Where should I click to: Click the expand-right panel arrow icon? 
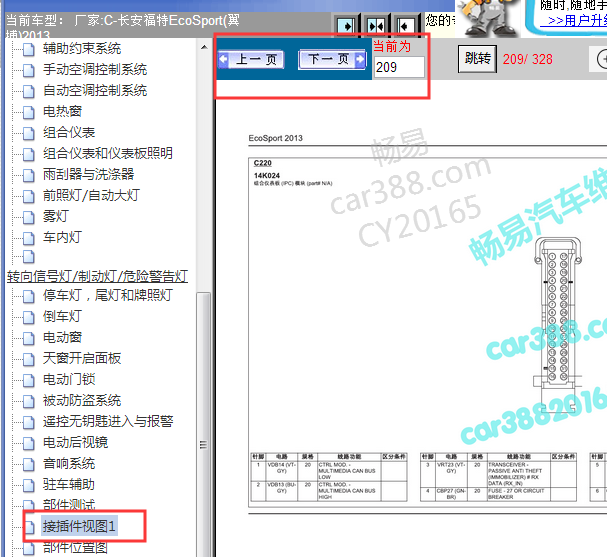click(346, 26)
